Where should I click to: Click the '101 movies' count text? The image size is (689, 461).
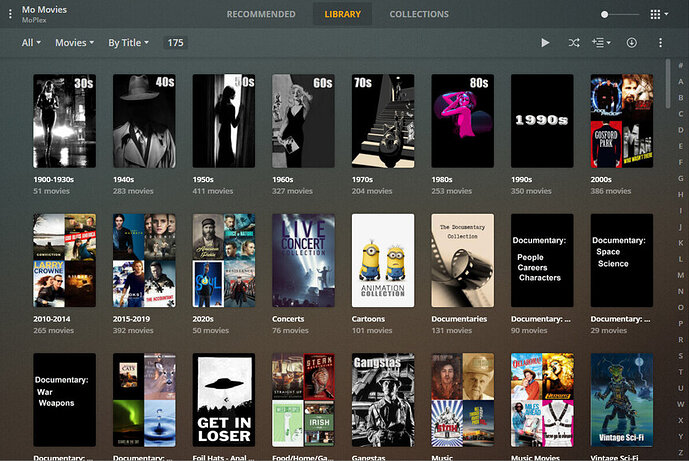point(372,330)
